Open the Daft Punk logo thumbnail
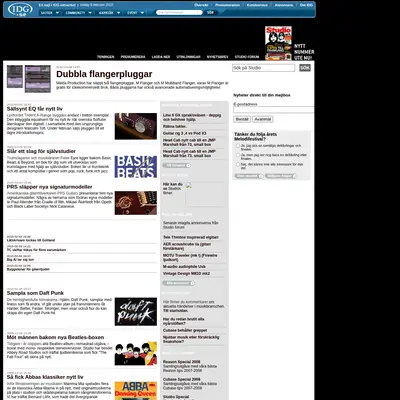The image size is (400, 400). 136,312
